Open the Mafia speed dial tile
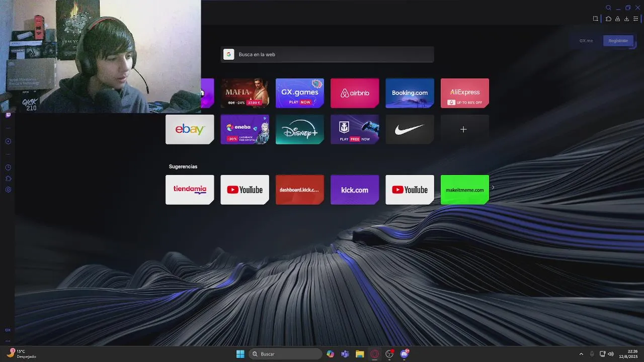Screen dimensions: 644x362 (245, 93)
